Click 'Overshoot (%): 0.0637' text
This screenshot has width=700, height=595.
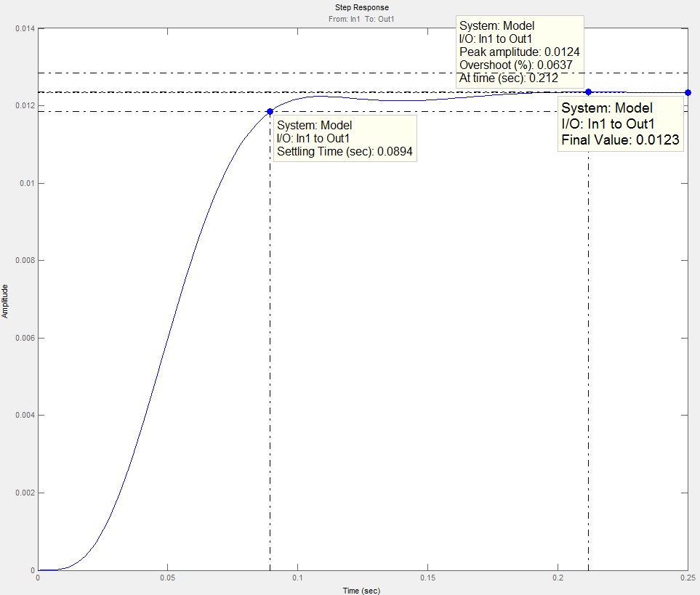pyautogui.click(x=515, y=65)
